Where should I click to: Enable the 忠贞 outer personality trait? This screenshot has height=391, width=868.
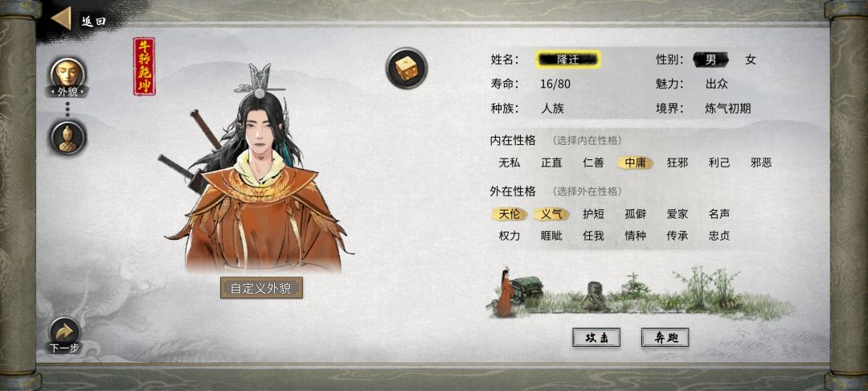719,236
